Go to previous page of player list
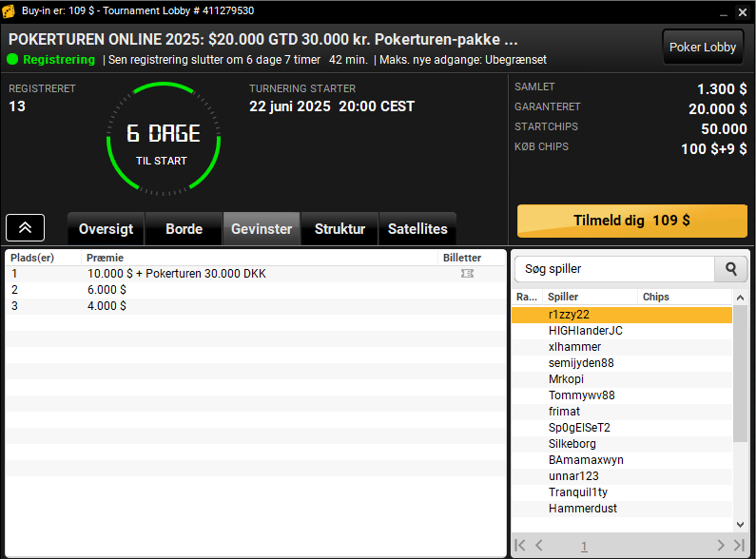756x559 pixels. (539, 546)
